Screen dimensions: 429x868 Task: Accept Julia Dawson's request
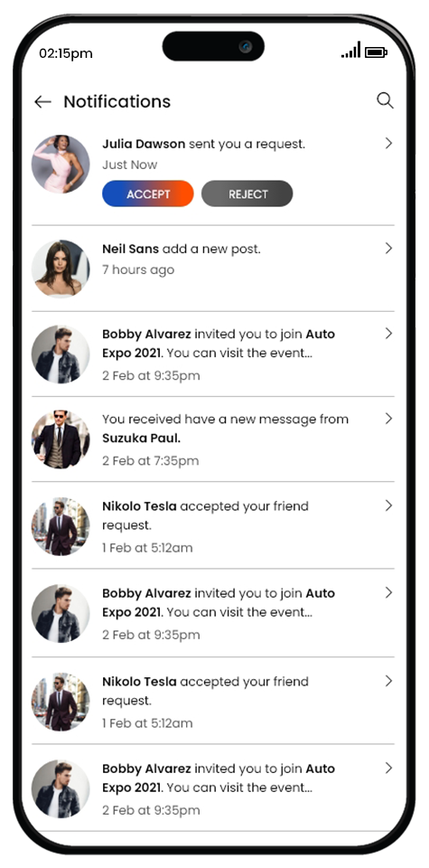click(147, 193)
